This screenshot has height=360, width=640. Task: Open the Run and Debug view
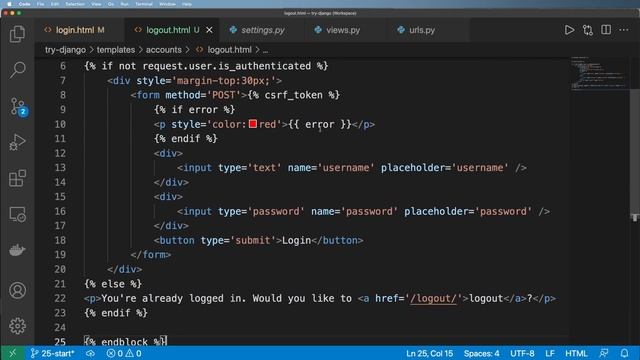click(17, 142)
